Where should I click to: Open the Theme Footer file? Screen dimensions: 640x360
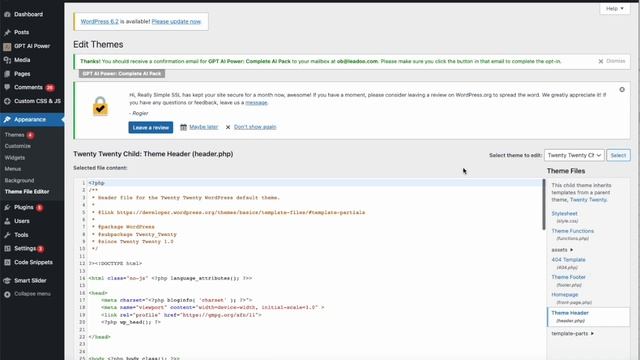[x=568, y=277]
